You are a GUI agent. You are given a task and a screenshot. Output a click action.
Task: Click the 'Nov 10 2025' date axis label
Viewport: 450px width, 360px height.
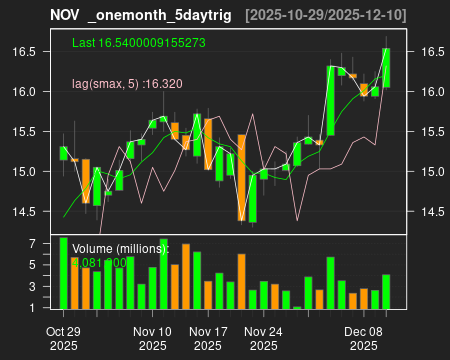(x=152, y=338)
